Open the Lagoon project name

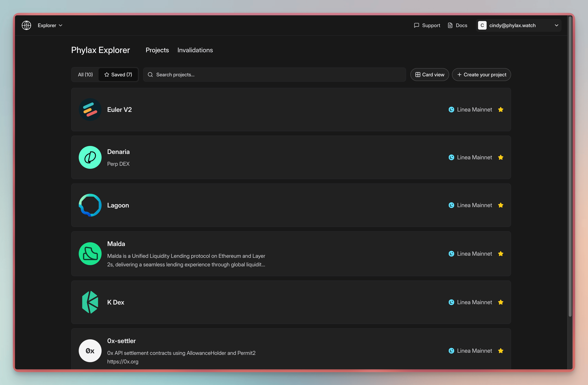[118, 205]
